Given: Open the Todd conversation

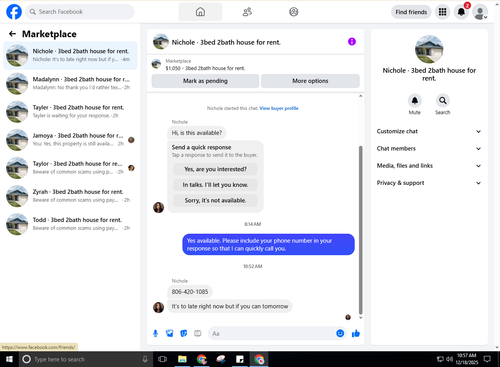Looking at the screenshot, I should coord(70,224).
